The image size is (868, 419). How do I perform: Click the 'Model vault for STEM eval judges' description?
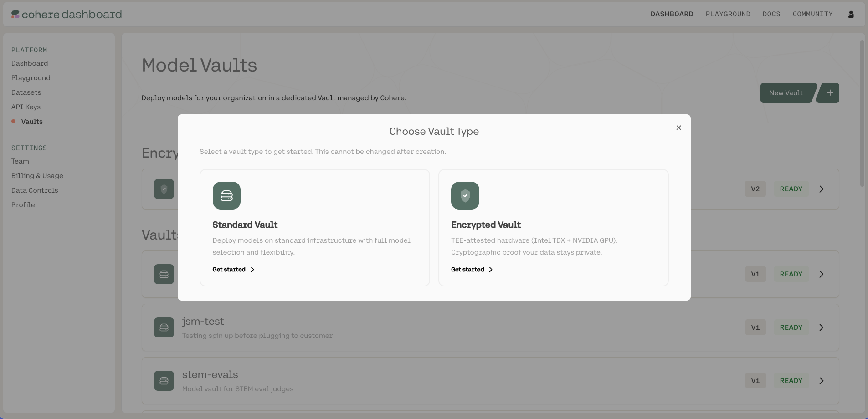[238, 389]
